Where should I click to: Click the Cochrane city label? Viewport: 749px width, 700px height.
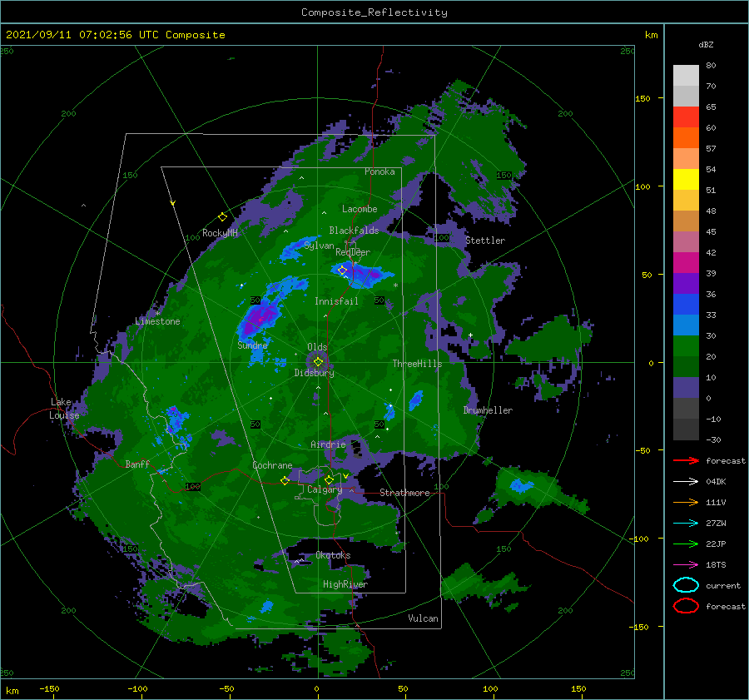[272, 465]
